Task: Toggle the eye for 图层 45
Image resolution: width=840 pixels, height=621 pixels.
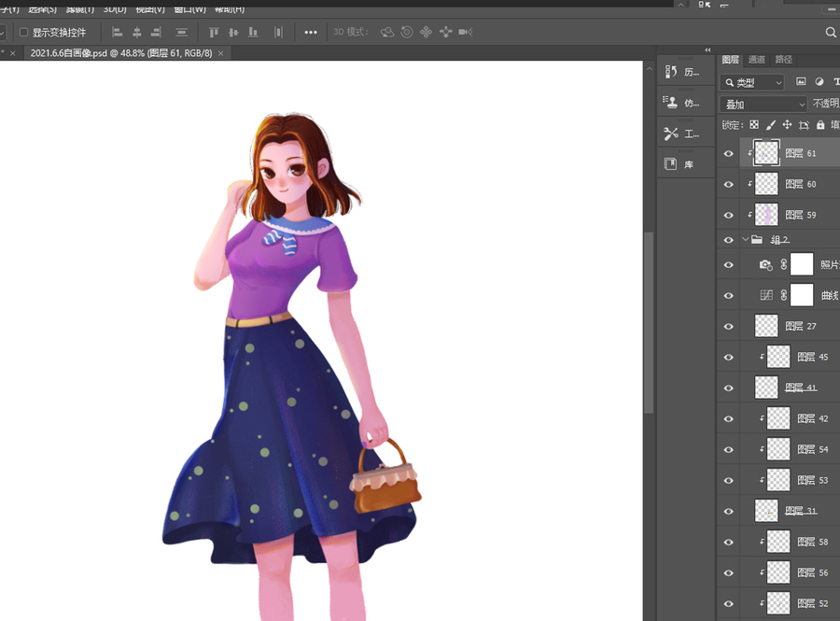Action: tap(729, 358)
